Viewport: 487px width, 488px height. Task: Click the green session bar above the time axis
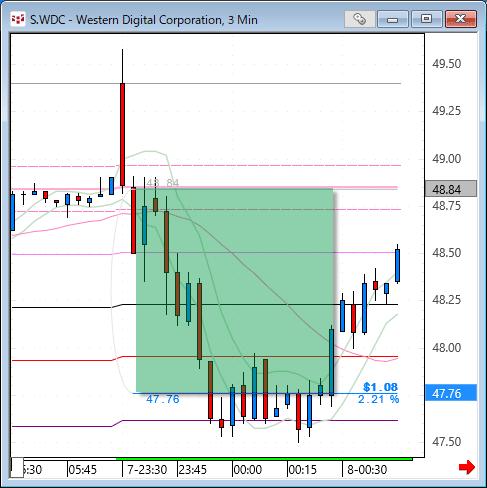[x=264, y=459]
